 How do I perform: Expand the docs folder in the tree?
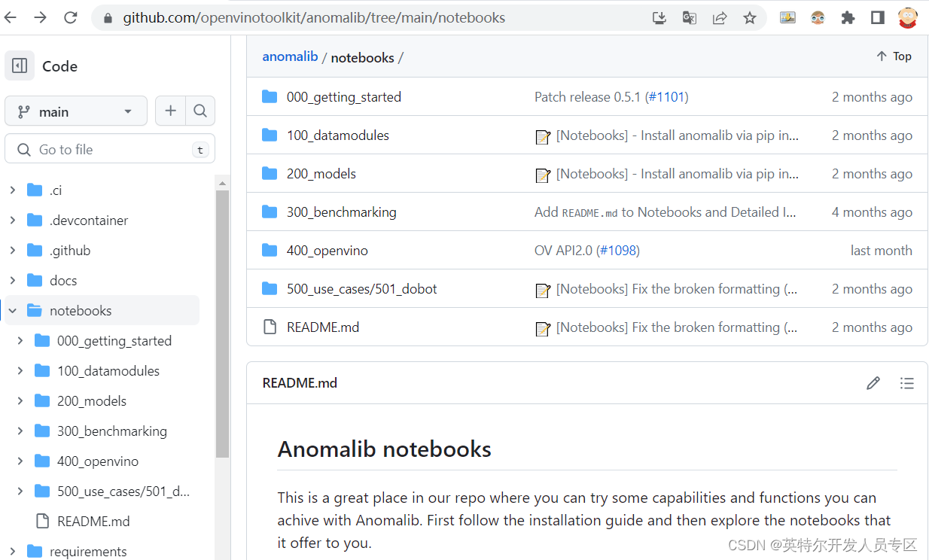click(x=14, y=280)
